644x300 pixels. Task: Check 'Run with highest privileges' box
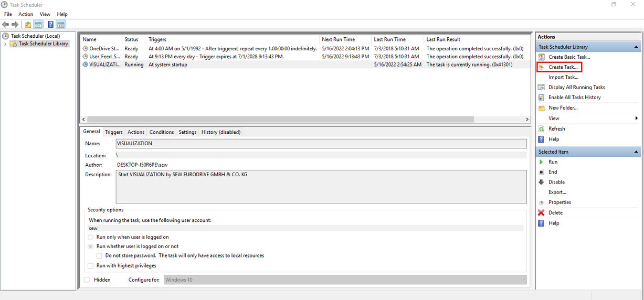91,266
